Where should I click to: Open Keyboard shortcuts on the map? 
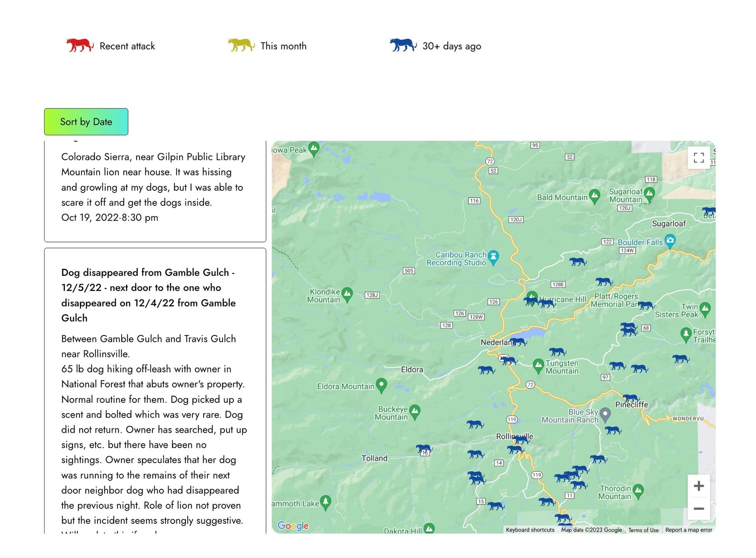(530, 530)
